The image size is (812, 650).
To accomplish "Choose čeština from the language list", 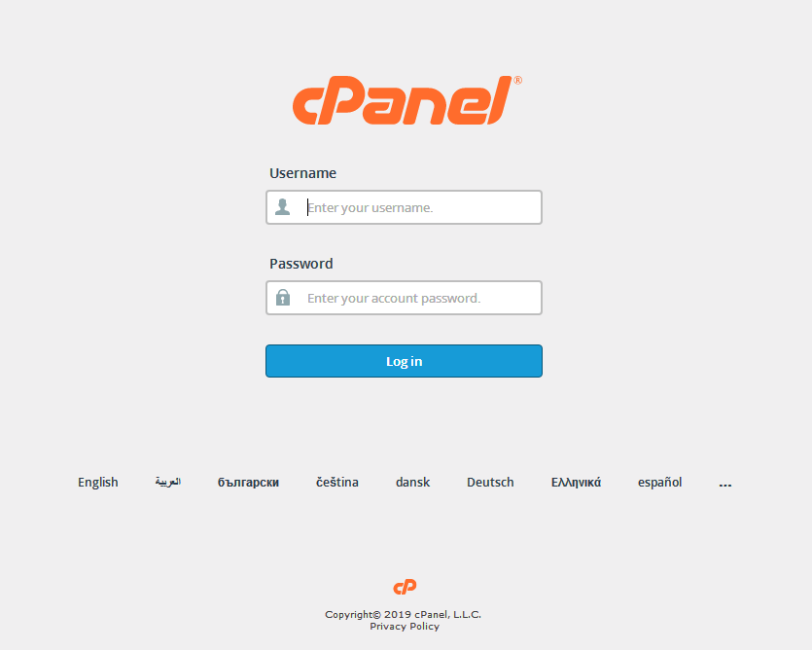I will coord(337,482).
